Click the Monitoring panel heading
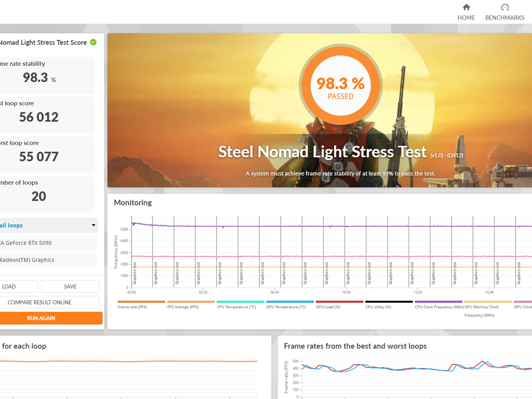This screenshot has width=532, height=399. [133, 203]
